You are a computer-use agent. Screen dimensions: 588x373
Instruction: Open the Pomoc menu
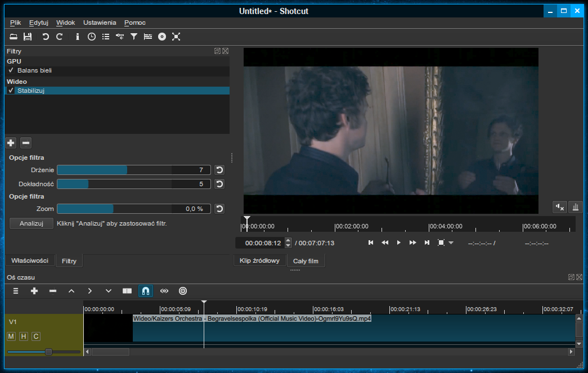pos(134,23)
